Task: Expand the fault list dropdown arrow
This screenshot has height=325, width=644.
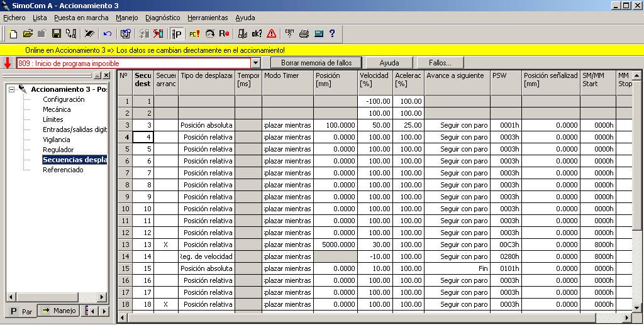Action: tap(256, 63)
